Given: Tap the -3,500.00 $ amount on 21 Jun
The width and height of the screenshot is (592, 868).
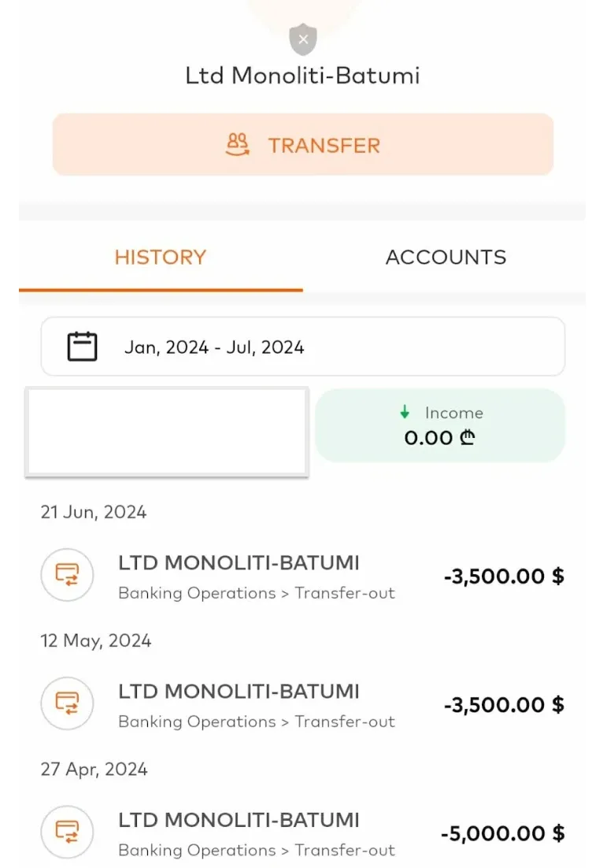Looking at the screenshot, I should [x=504, y=577].
